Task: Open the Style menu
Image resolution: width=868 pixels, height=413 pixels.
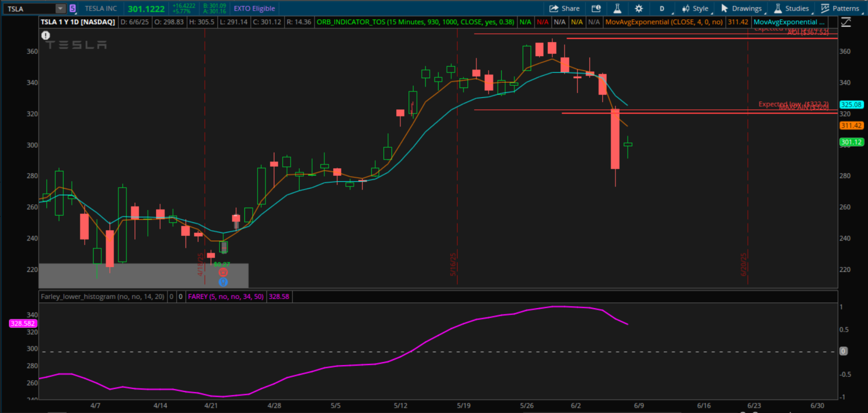Action: click(695, 8)
